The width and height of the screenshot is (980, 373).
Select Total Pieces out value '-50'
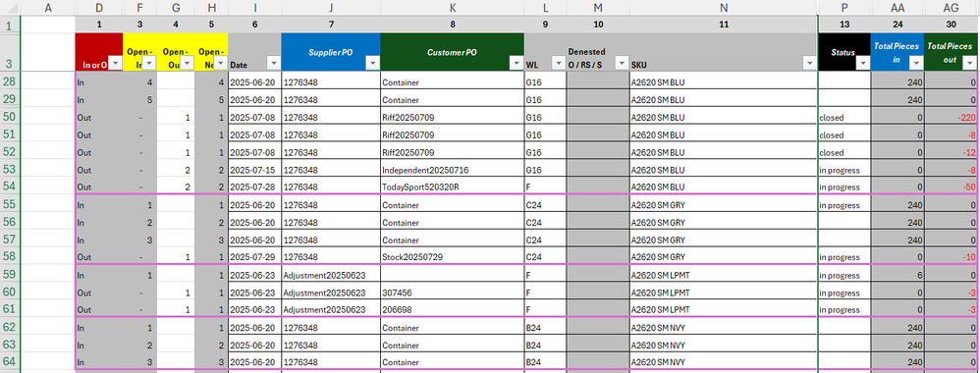click(x=952, y=187)
